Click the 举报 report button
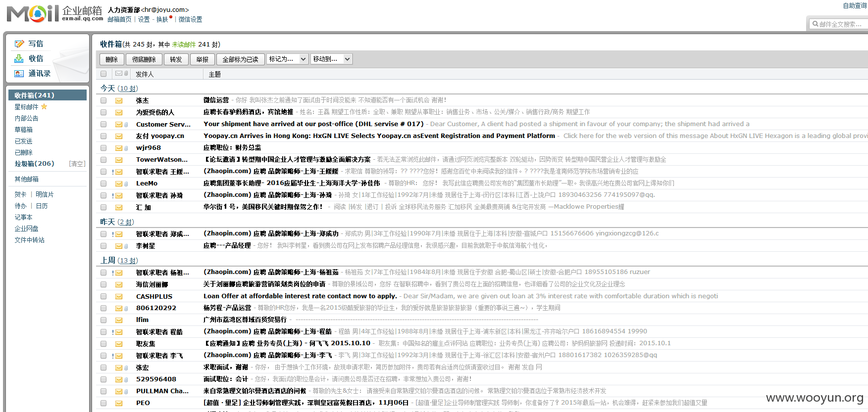 click(x=203, y=59)
